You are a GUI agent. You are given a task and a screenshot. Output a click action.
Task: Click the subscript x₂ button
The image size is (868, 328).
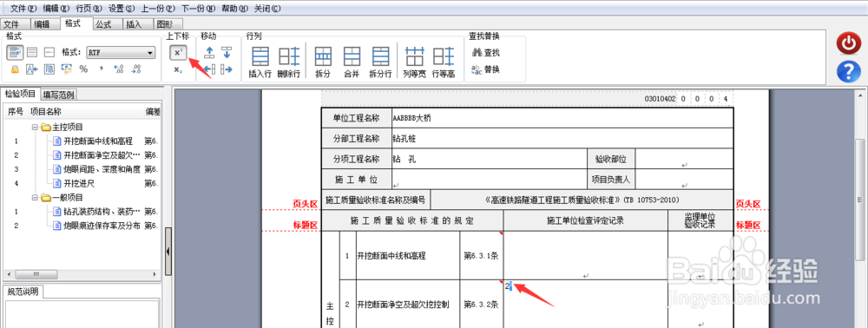click(178, 69)
